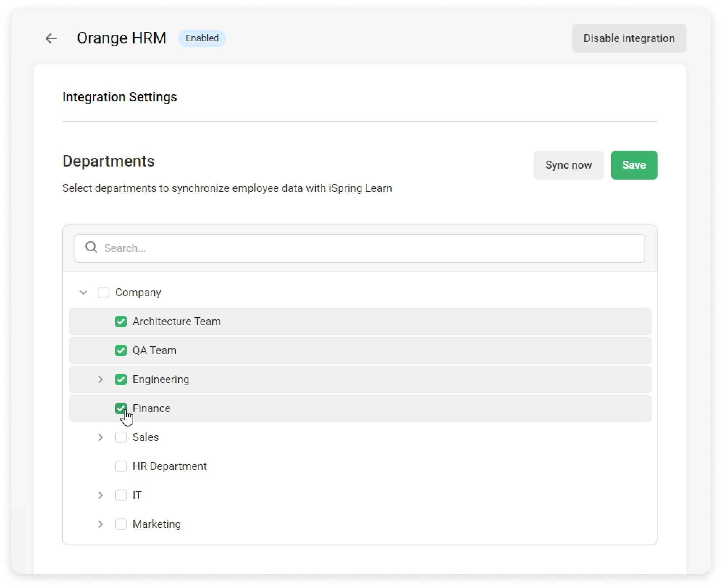The image size is (722, 588).
Task: Expand the IT department chevron
Action: click(x=100, y=495)
